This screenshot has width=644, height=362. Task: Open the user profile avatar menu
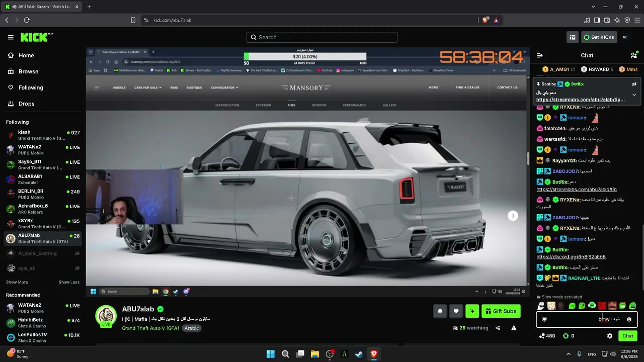tap(625, 37)
